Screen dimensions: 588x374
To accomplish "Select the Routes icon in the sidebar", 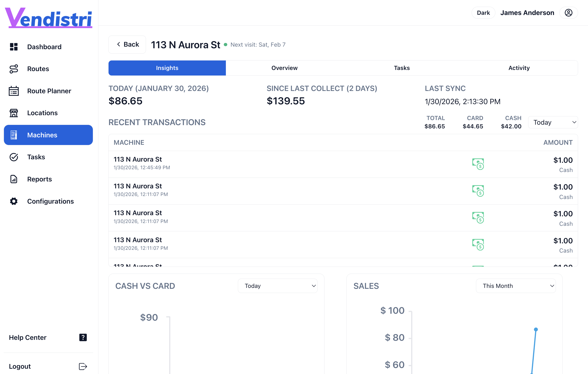I will [x=13, y=69].
